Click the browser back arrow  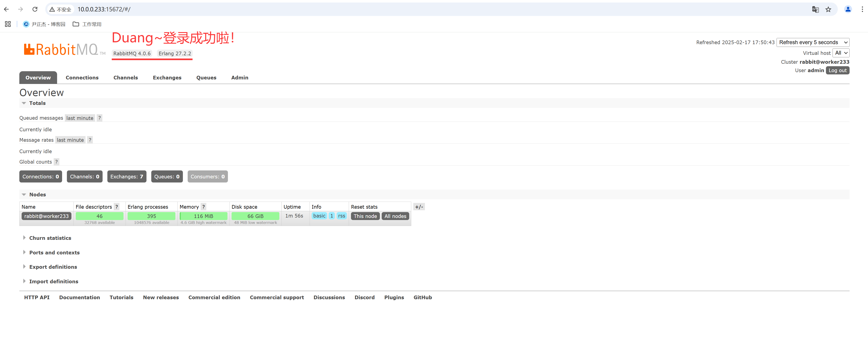6,9
